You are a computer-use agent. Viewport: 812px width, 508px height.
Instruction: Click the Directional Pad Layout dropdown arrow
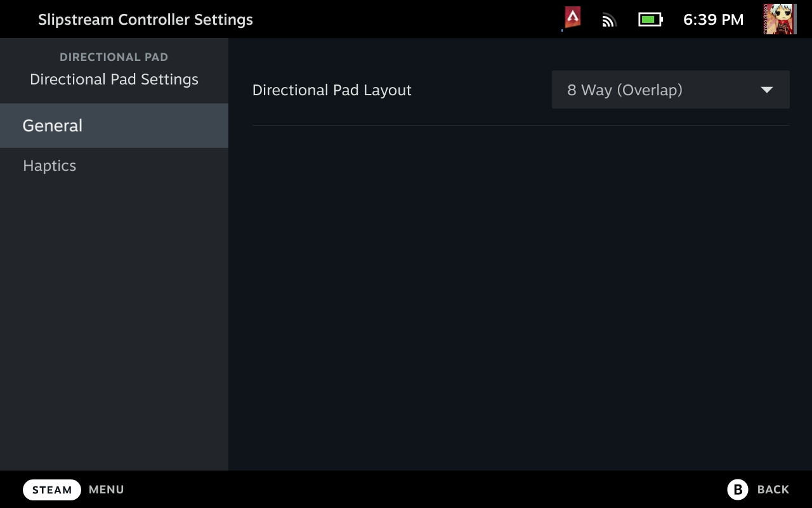tap(766, 90)
